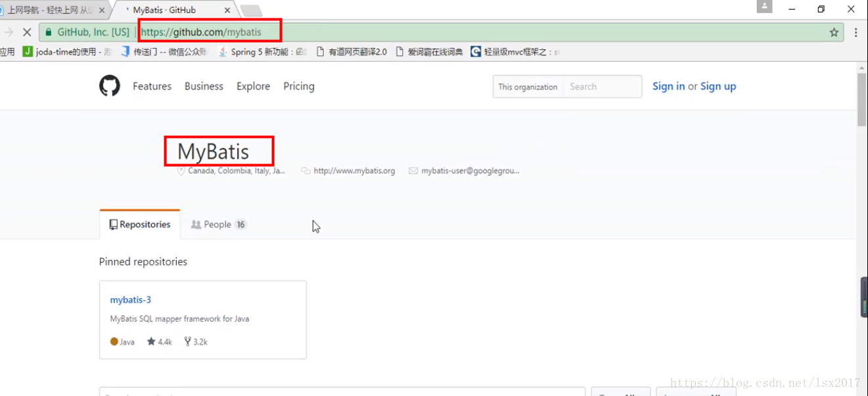This screenshot has height=396, width=868.
Task: Open the 爱词霸在线词典 bookmark
Action: (x=429, y=52)
